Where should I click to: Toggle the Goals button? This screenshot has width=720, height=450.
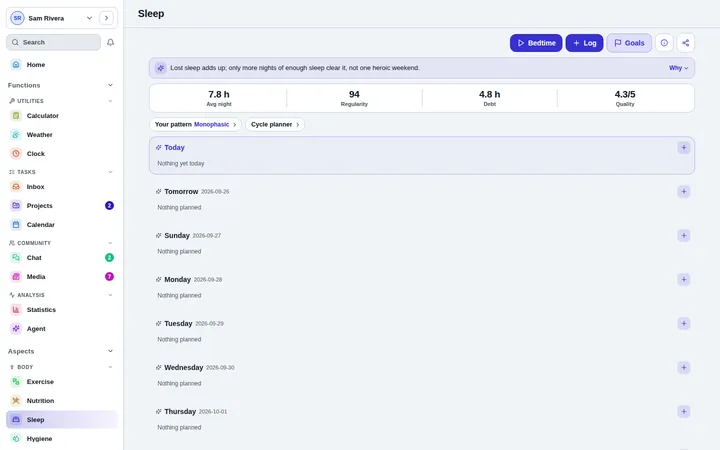(x=629, y=43)
